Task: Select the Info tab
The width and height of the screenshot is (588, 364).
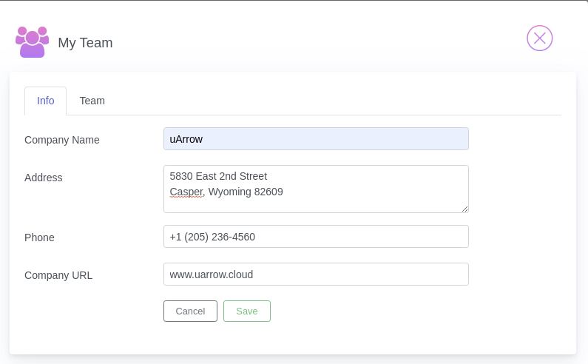Action: click(x=45, y=101)
